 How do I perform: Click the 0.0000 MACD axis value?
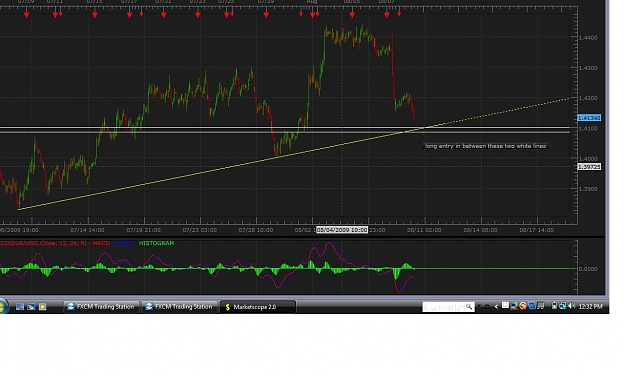[x=588, y=269]
